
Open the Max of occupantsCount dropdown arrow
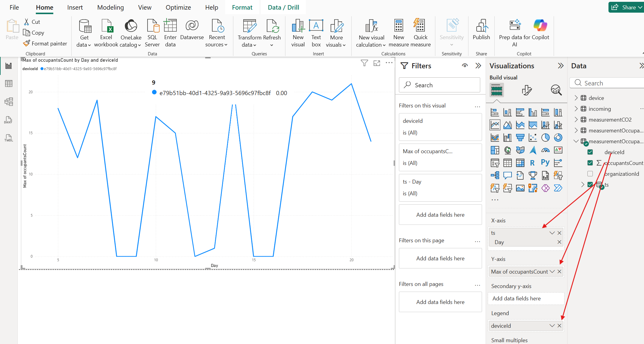(x=552, y=271)
